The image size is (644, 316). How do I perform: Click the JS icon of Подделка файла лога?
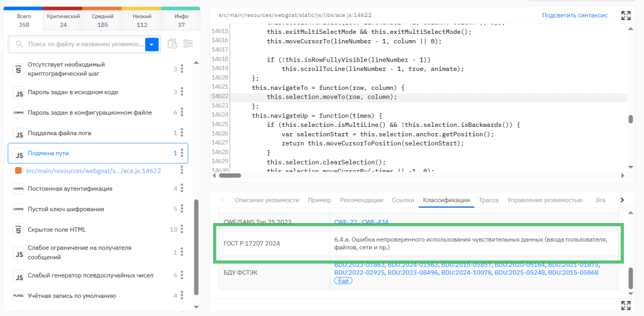tap(18, 133)
